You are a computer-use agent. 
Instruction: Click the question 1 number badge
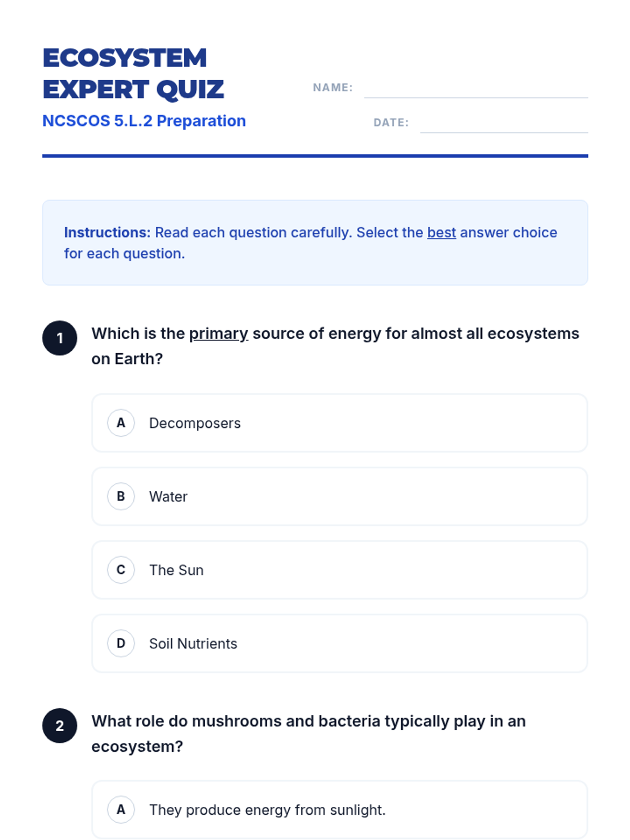60,338
